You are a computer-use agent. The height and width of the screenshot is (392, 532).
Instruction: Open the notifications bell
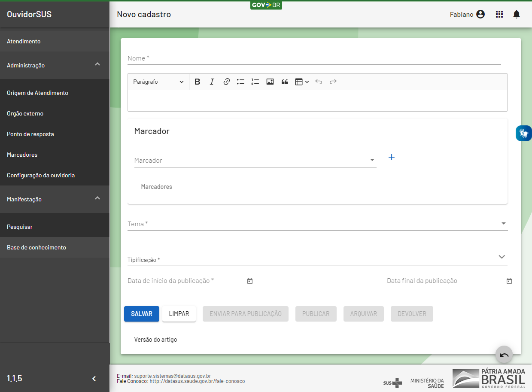(x=517, y=15)
